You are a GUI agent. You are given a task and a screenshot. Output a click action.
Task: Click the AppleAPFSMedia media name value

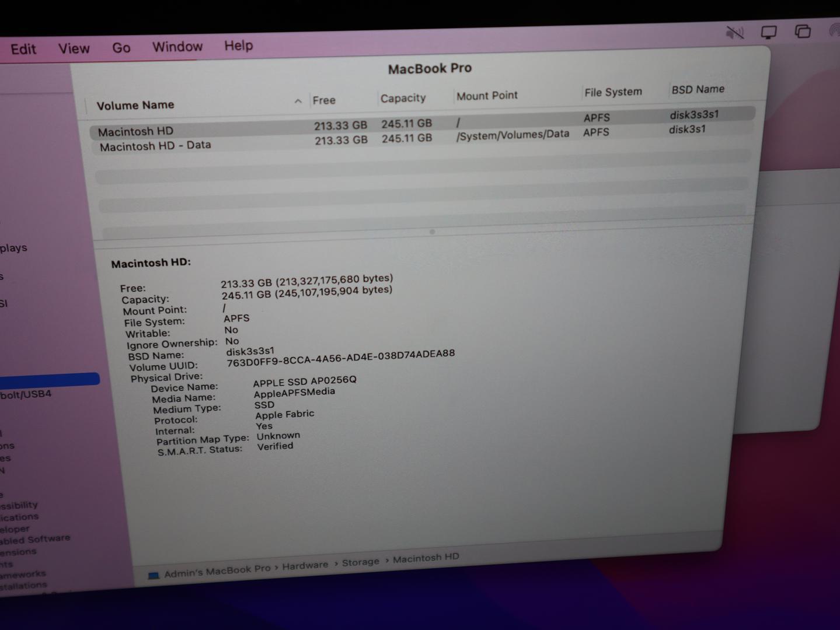294,393
